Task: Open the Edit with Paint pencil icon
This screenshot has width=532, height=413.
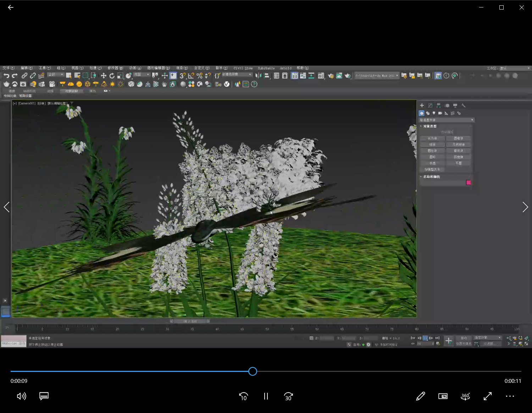Action: point(420,396)
